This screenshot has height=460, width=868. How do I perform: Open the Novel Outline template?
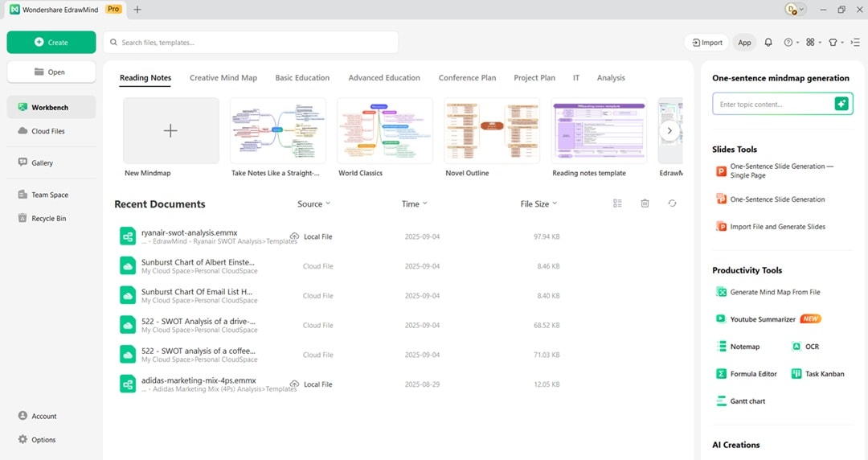click(x=492, y=130)
